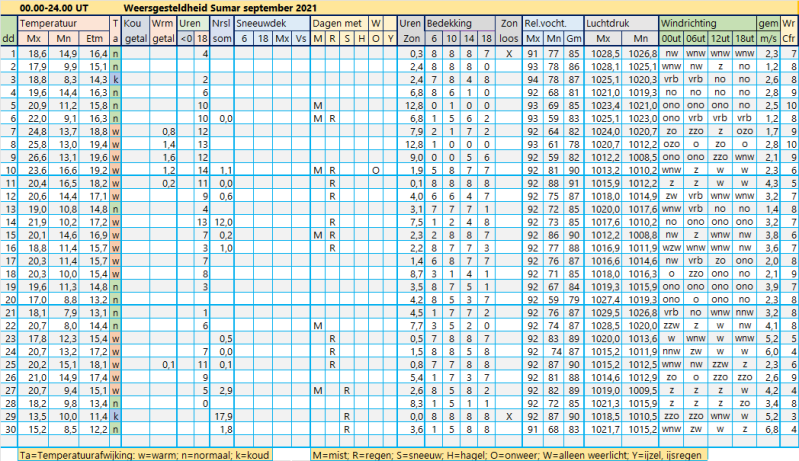This screenshot has height=461, width=799.
Task: Click the 'X' Zon loos cell for day 1
Action: [x=509, y=52]
